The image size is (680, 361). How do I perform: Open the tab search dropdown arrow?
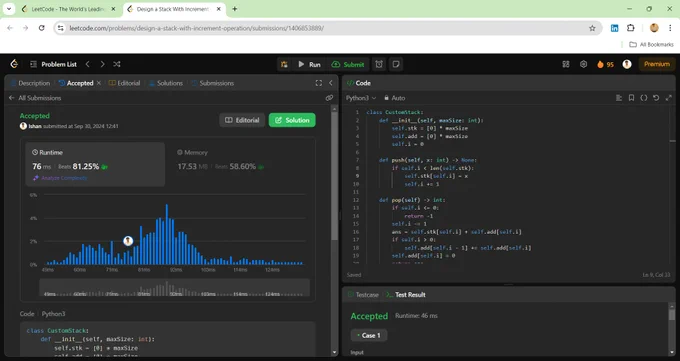coord(9,9)
